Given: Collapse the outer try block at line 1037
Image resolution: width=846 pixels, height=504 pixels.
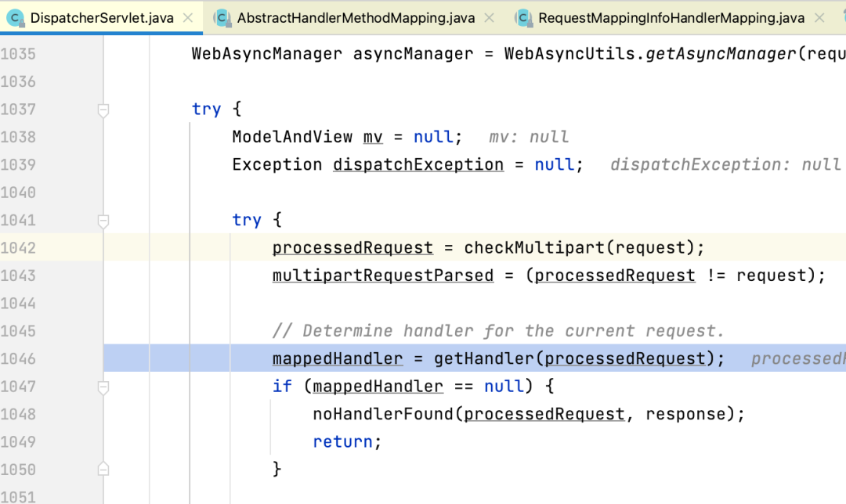Looking at the screenshot, I should click(x=103, y=110).
